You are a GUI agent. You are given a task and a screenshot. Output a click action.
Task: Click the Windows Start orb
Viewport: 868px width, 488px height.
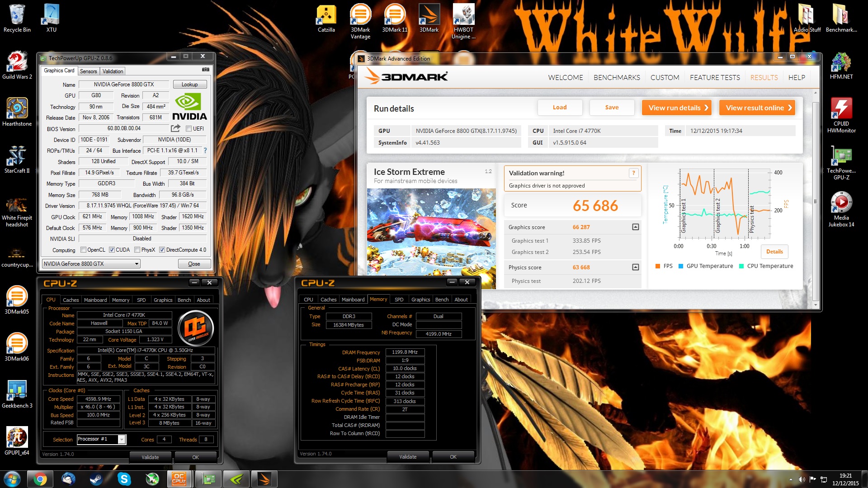[x=12, y=479]
